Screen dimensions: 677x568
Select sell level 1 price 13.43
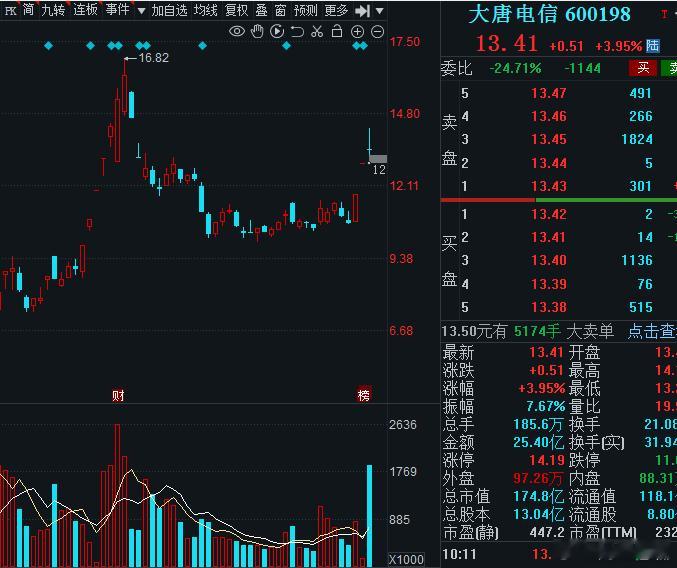(548, 186)
